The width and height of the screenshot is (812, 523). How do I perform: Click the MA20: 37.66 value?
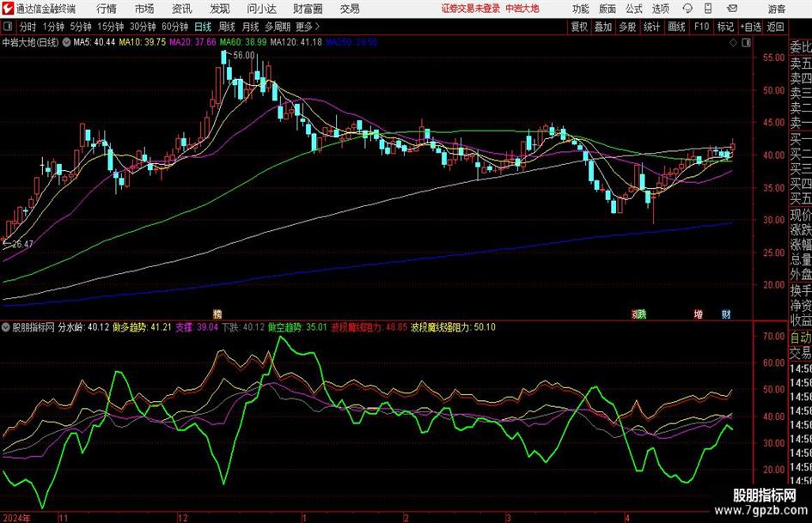[x=192, y=42]
